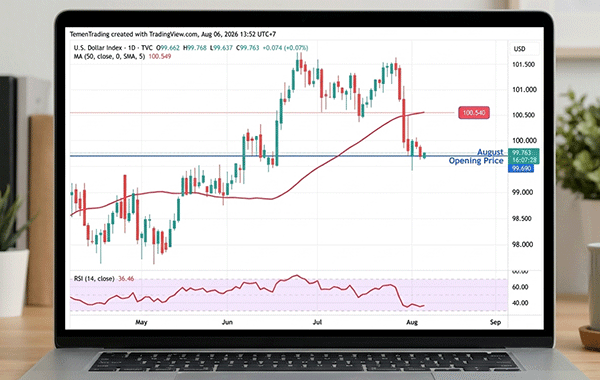
Task: Click the Aug label on time axis
Action: pos(412,322)
